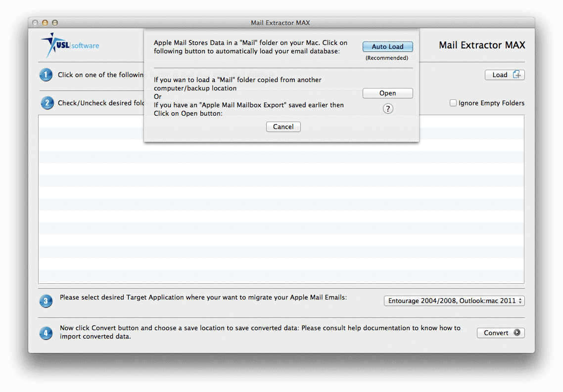Image resolution: width=563 pixels, height=392 pixels.
Task: Click the "Apple Mail Mailbox Export" instruction text
Action: click(x=249, y=109)
